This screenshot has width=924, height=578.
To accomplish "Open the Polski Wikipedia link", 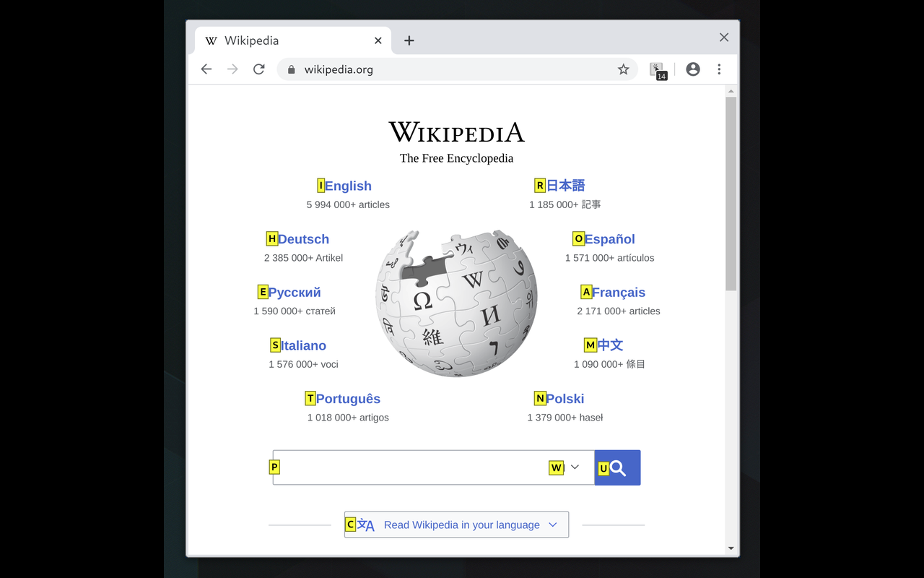I will [x=565, y=399].
